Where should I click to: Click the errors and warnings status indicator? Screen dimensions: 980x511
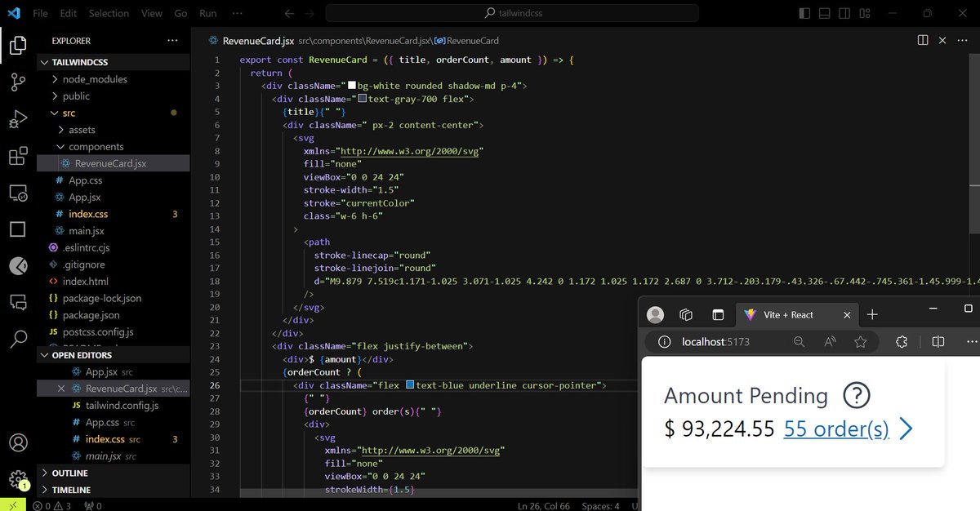tap(52, 506)
